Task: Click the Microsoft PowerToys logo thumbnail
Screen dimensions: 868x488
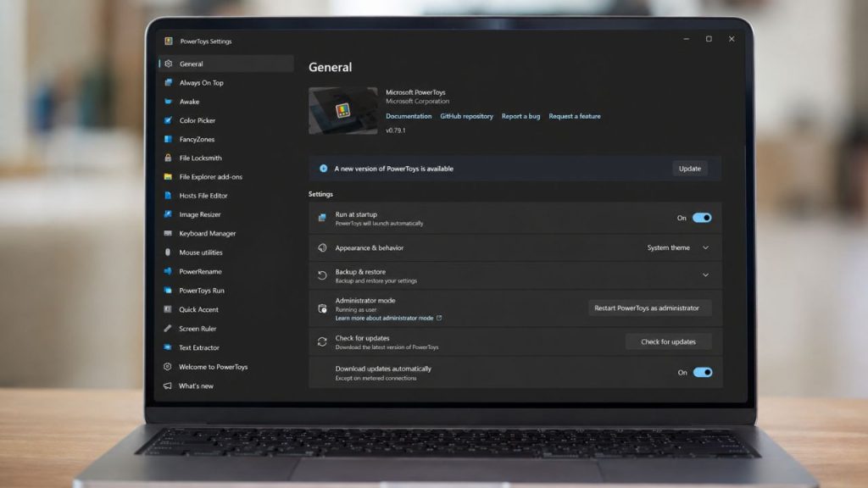Action: (343, 111)
